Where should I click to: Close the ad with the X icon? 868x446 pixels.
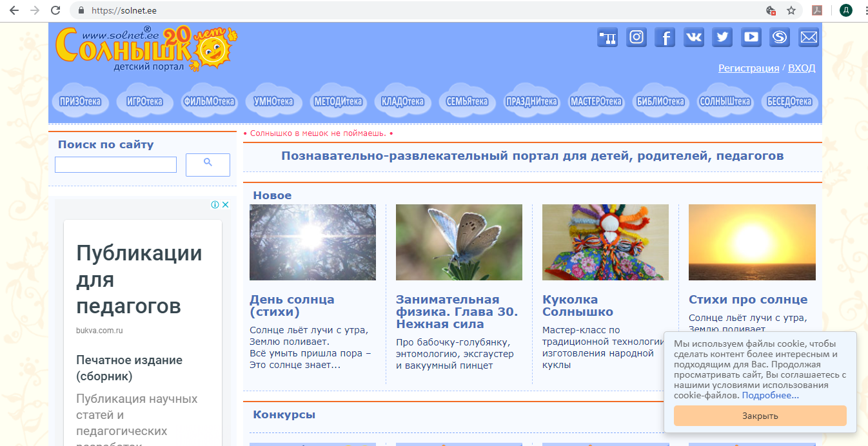(x=226, y=205)
